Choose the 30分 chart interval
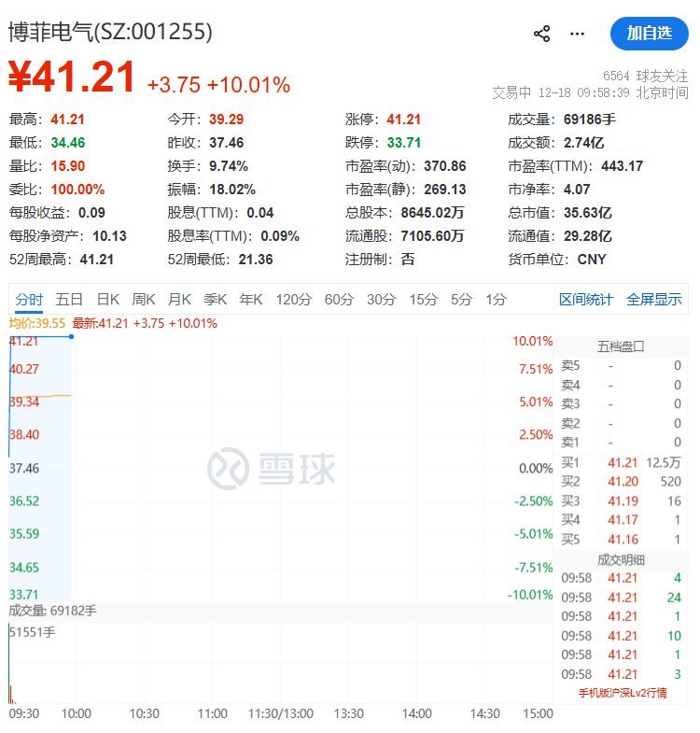Screen dimensions: 700x733 point(381,300)
